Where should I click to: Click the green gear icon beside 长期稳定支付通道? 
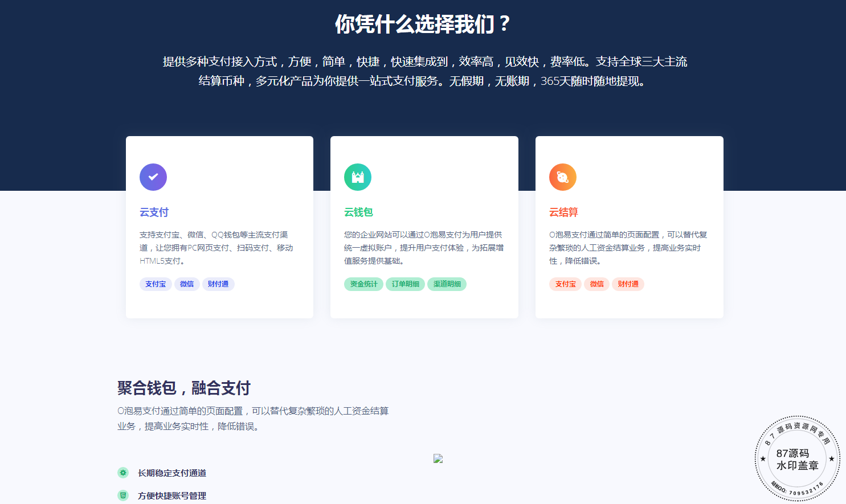pyautogui.click(x=123, y=473)
